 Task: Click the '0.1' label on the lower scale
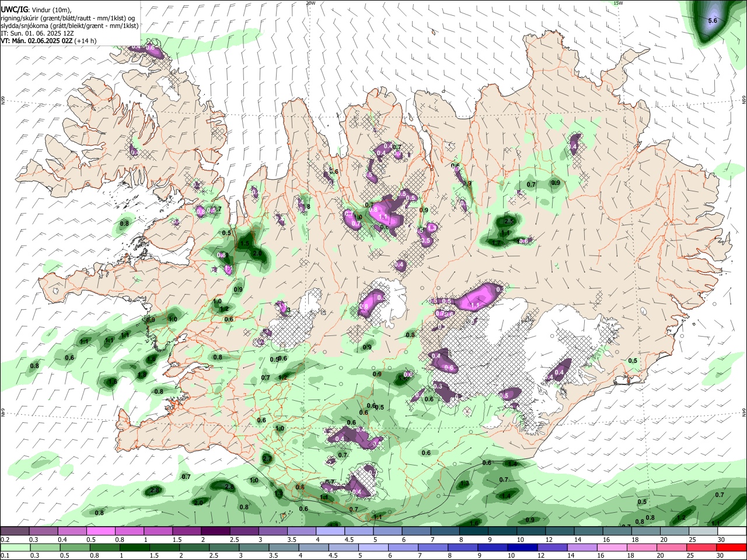[x=5, y=555]
